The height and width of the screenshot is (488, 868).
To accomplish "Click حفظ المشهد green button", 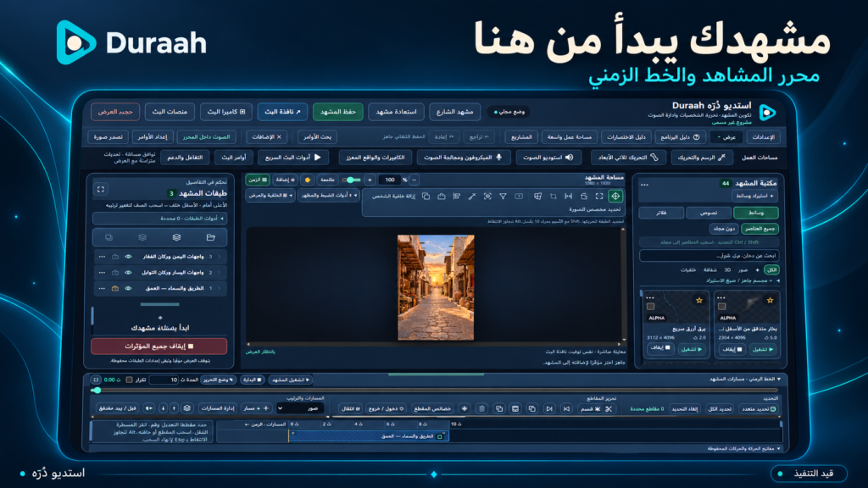I will 337,112.
